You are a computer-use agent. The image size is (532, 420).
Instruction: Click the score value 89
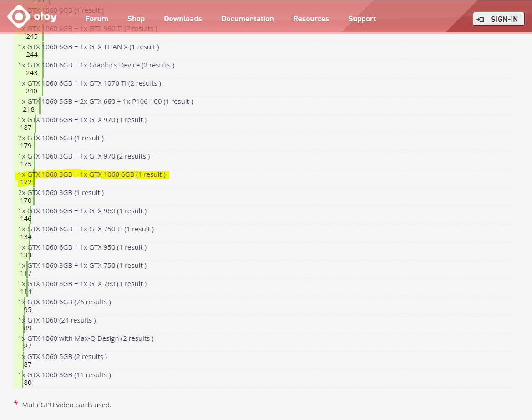pyautogui.click(x=28, y=328)
